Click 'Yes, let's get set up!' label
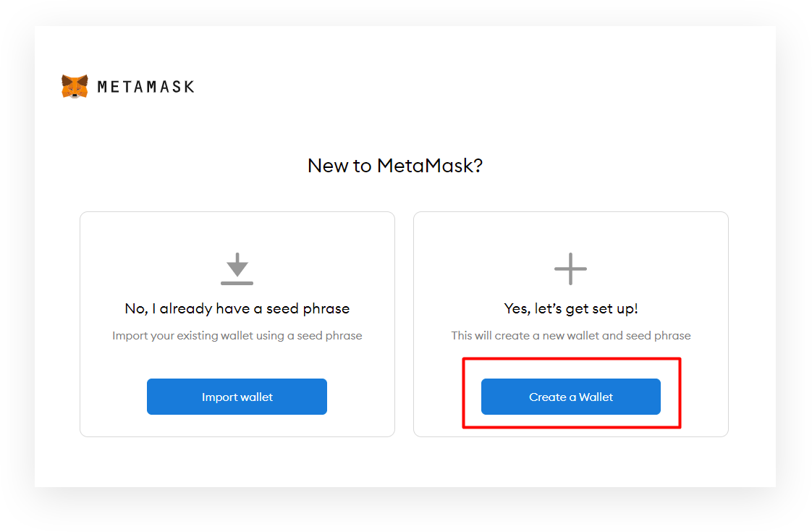The height and width of the screenshot is (532, 812). point(570,308)
